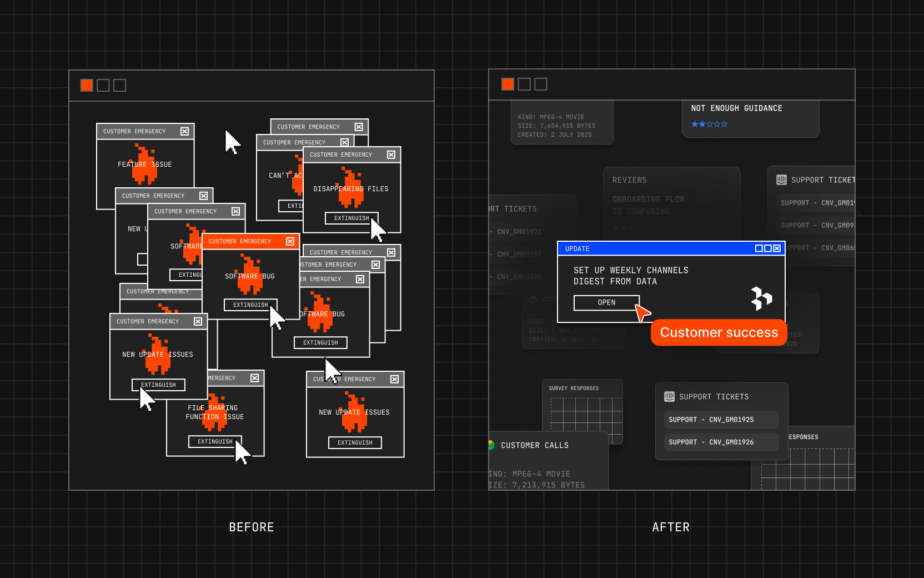Extinguish the Disappearing Files emergency
Screen dimensions: 924x578
351,218
